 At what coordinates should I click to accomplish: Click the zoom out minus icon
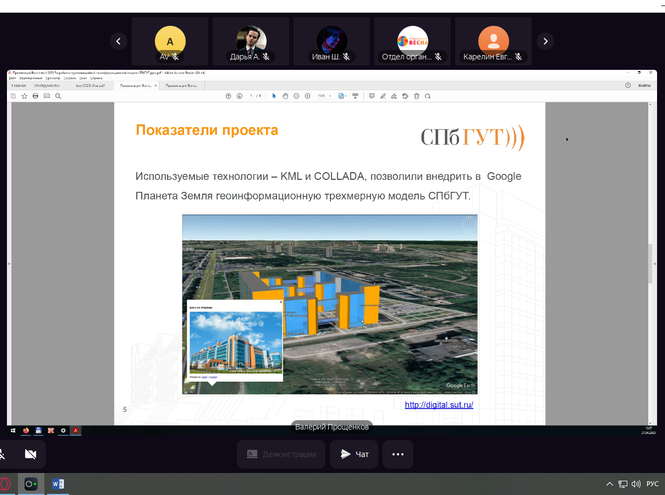pyautogui.click(x=296, y=96)
